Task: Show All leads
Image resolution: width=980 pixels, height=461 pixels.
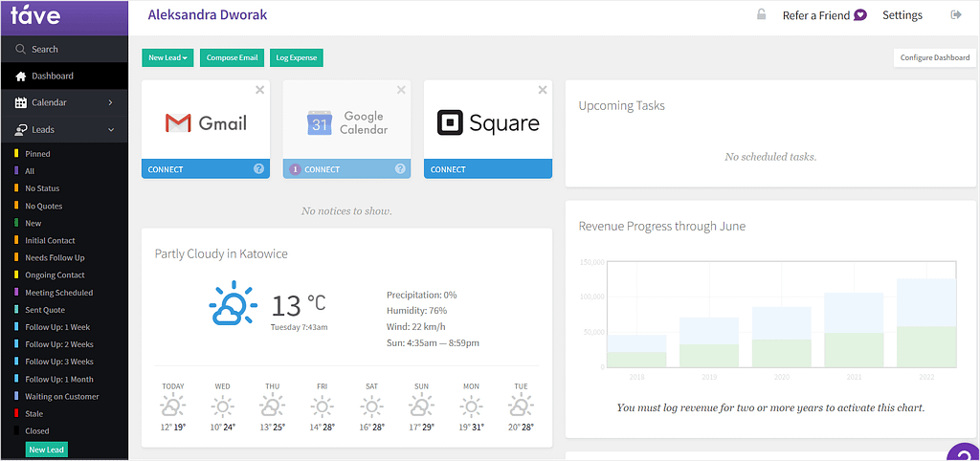Action: pyautogui.click(x=30, y=171)
